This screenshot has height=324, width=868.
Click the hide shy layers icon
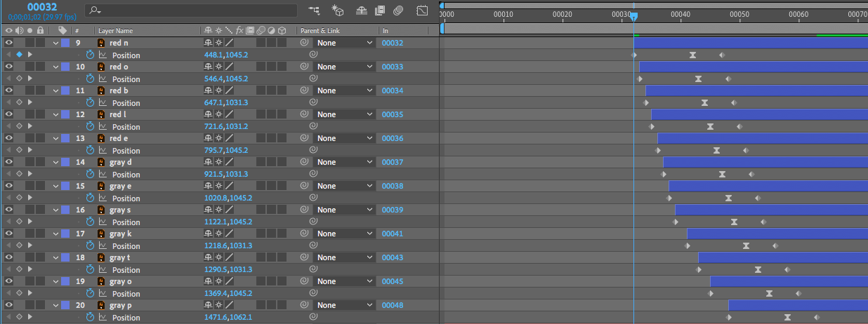pos(361,11)
